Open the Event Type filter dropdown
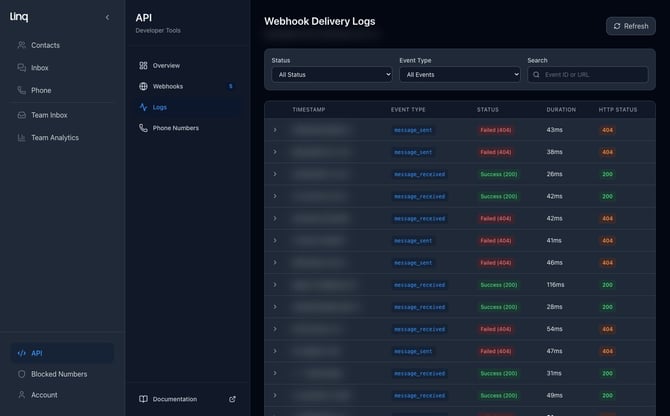 pos(459,74)
